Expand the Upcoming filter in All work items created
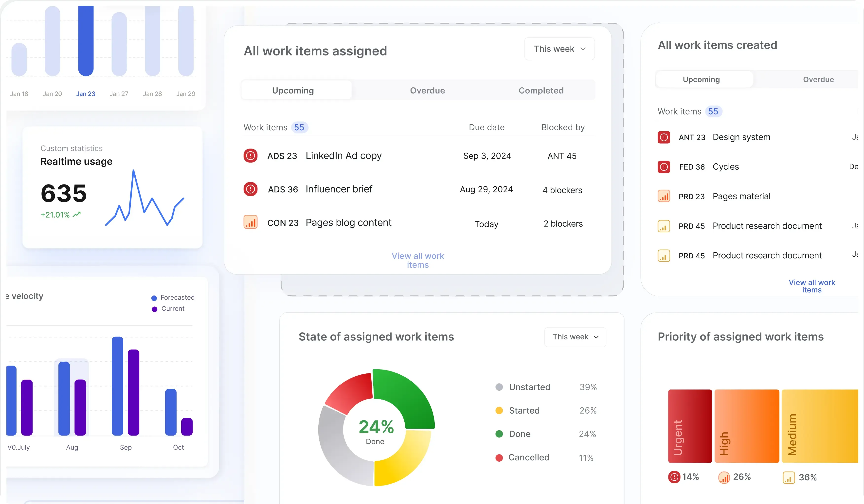Viewport: 864px width, 504px height. point(701,79)
